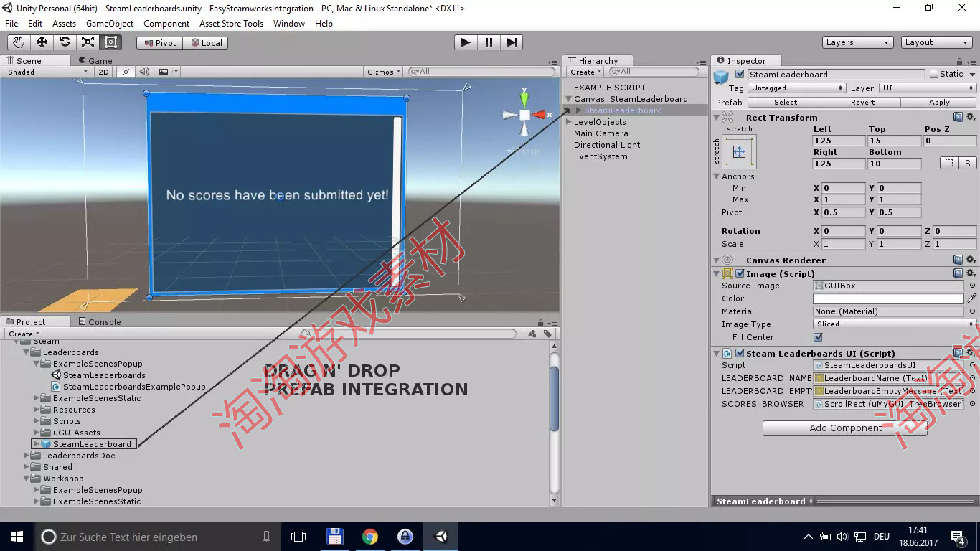Open the Layout dropdown
This screenshot has height=551, width=980.
[x=936, y=42]
